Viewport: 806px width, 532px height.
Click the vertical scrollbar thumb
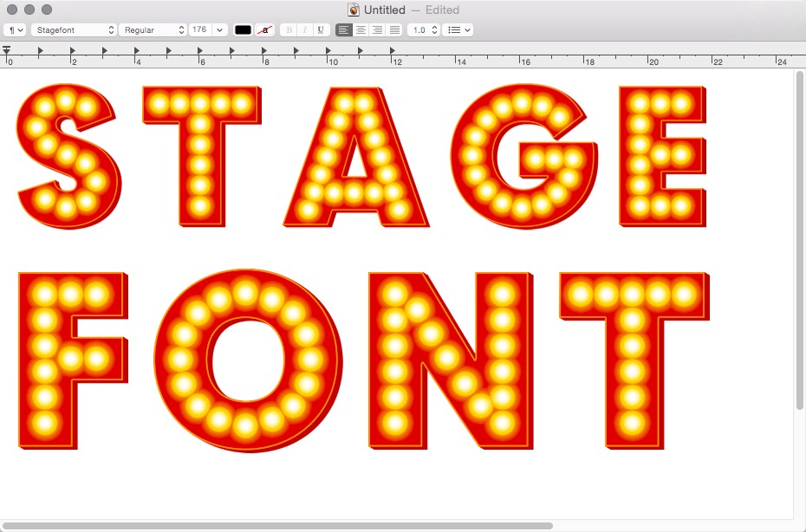799,241
